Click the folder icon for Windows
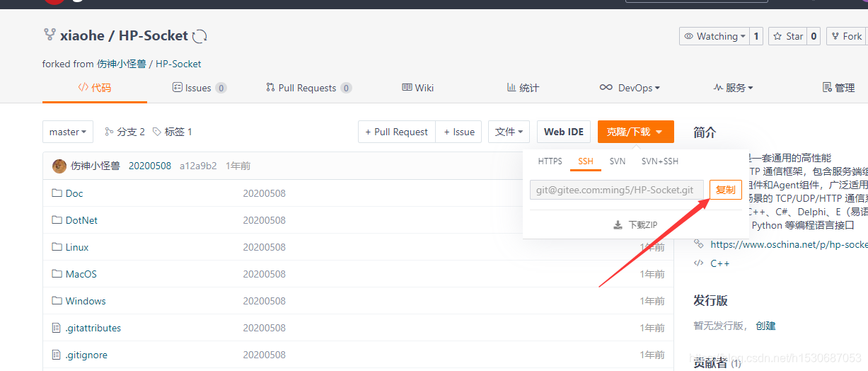 coord(57,301)
